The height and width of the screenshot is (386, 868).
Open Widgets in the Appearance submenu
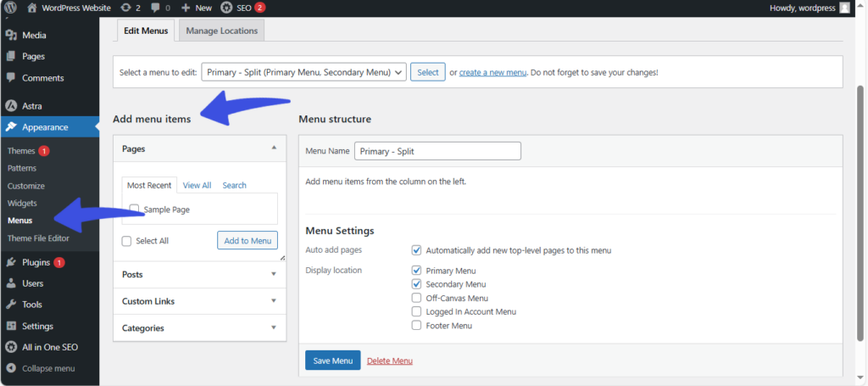point(22,204)
